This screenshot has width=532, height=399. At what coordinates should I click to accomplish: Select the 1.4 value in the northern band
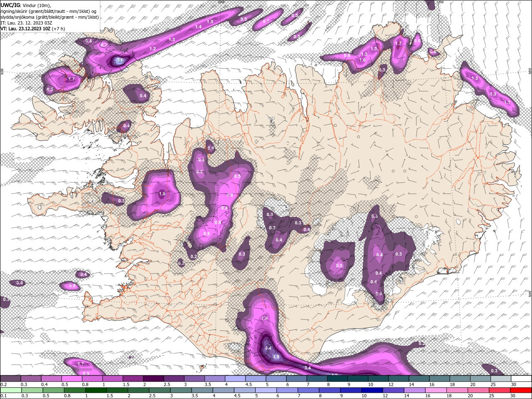tap(199, 27)
